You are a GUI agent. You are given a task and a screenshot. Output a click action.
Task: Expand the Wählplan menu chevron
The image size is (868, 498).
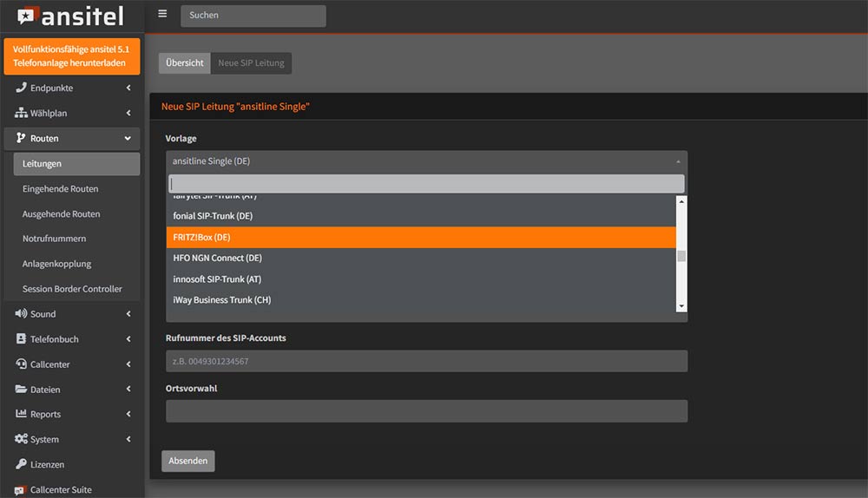(128, 113)
